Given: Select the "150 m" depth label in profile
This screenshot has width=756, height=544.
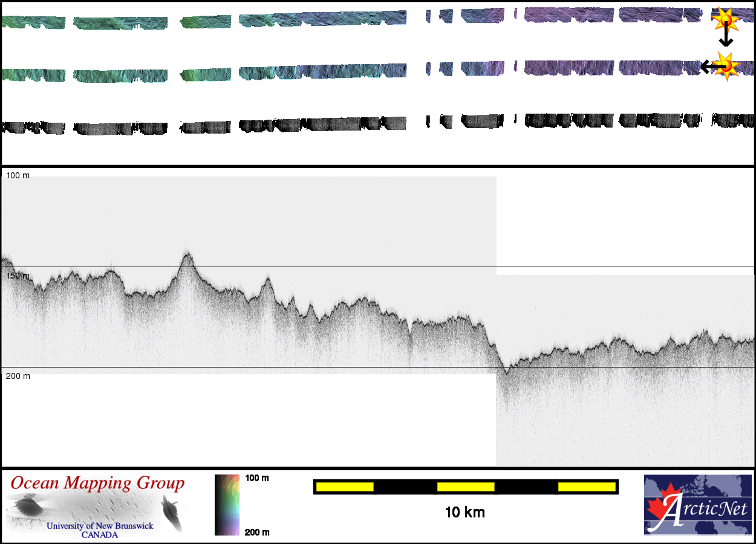Looking at the screenshot, I should [18, 276].
